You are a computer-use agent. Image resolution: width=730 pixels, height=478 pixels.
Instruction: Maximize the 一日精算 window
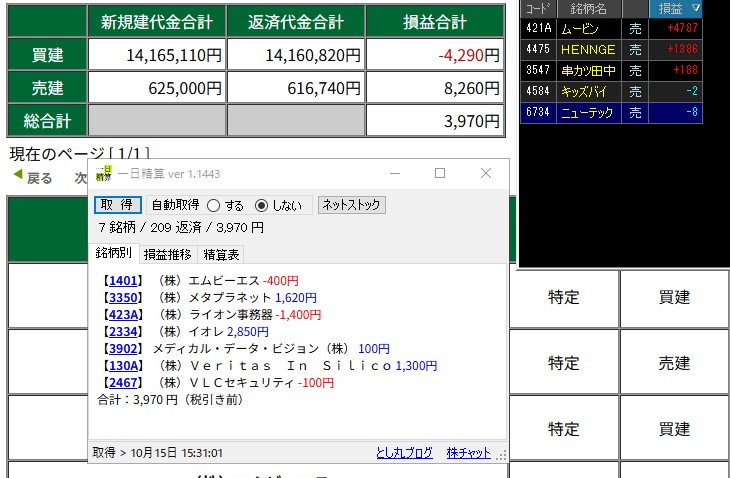click(439, 173)
